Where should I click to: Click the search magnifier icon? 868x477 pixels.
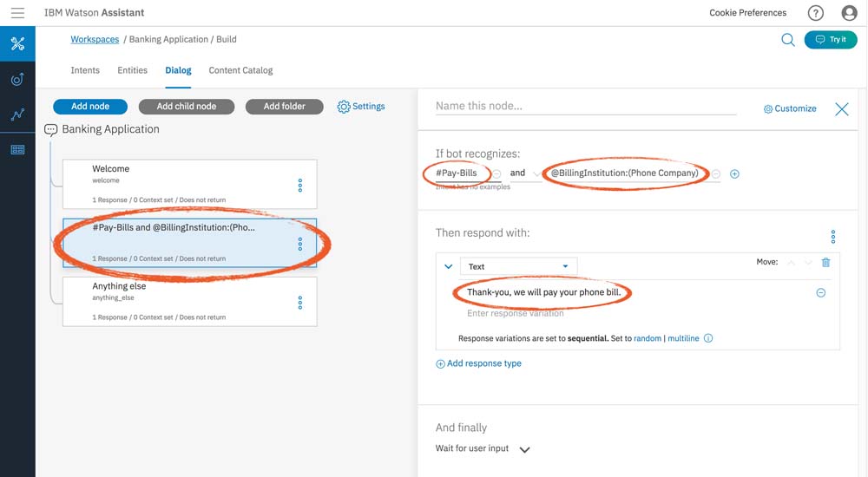tap(788, 40)
